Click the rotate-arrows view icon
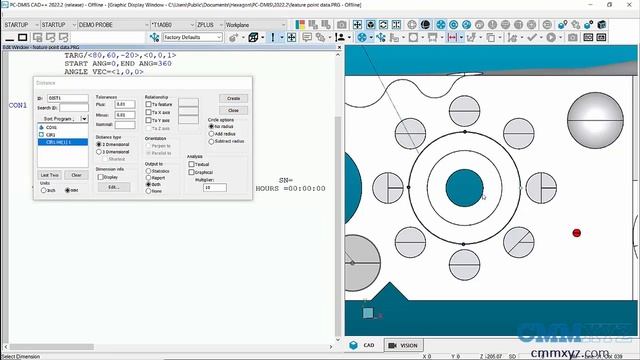Image resolution: width=640 pixels, height=360 pixels. point(383,25)
